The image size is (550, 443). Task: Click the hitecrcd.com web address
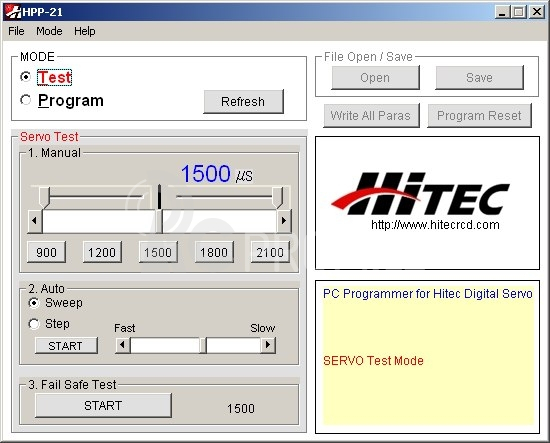(x=435, y=224)
